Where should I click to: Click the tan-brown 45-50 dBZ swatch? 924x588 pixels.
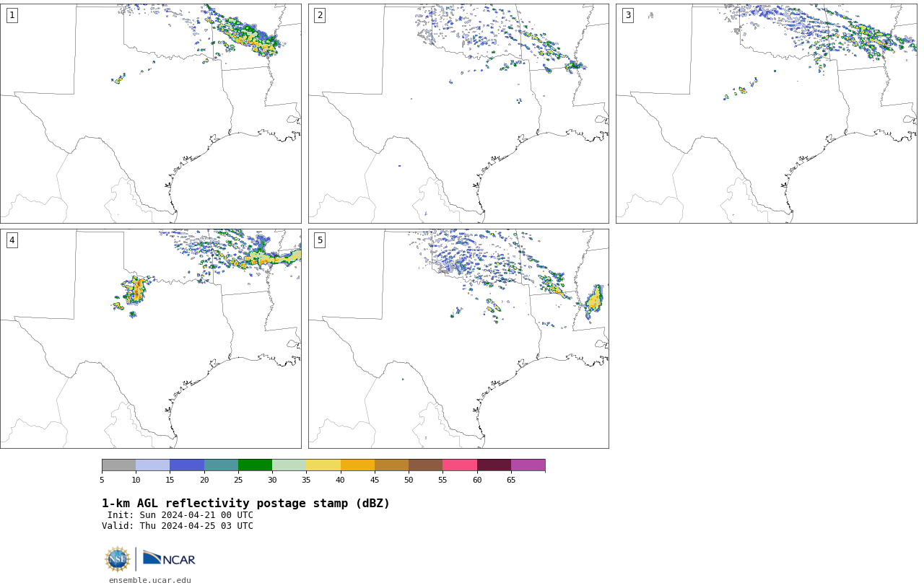(391, 465)
